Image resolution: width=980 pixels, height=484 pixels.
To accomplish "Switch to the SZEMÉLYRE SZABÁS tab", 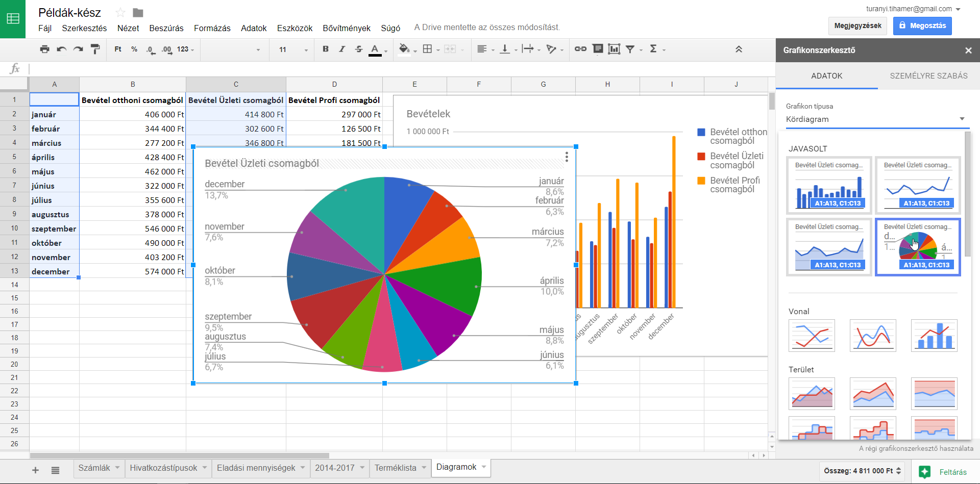I will [928, 76].
